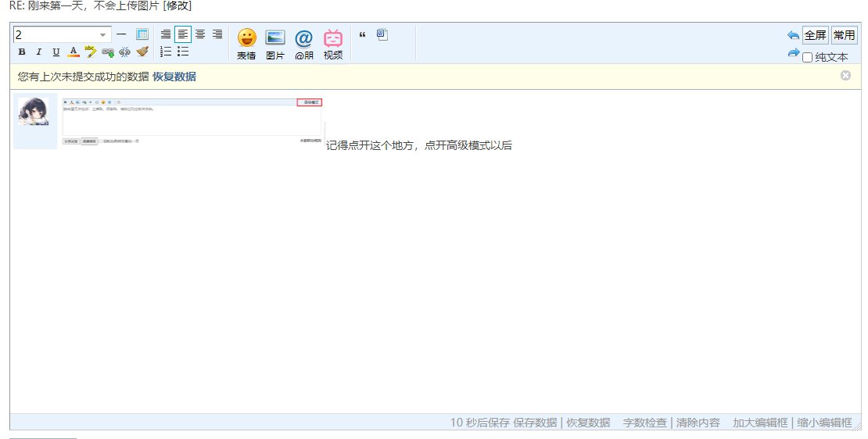This screenshot has width=868, height=439.
Task: Open the font size dropdown
Action: (x=102, y=35)
